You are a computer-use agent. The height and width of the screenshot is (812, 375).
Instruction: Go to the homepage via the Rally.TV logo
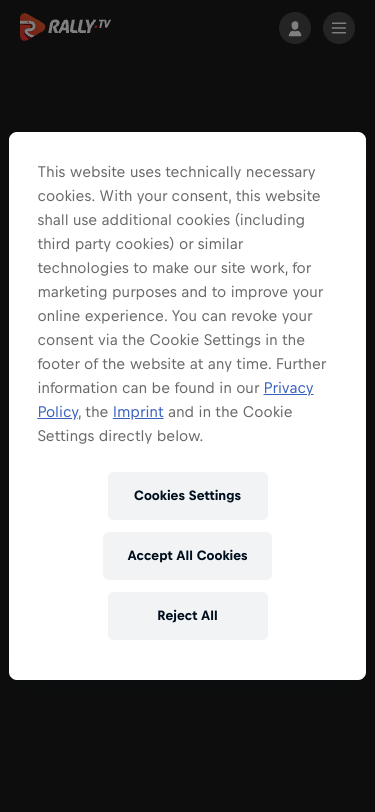65,27
